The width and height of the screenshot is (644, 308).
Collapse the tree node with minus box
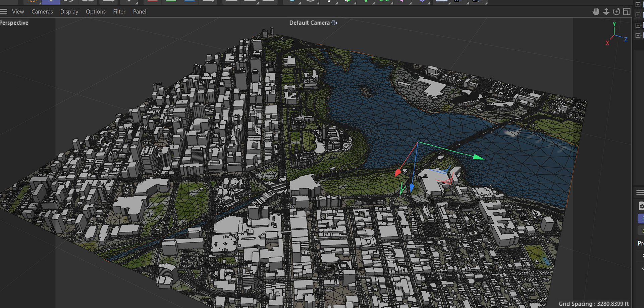point(638,35)
